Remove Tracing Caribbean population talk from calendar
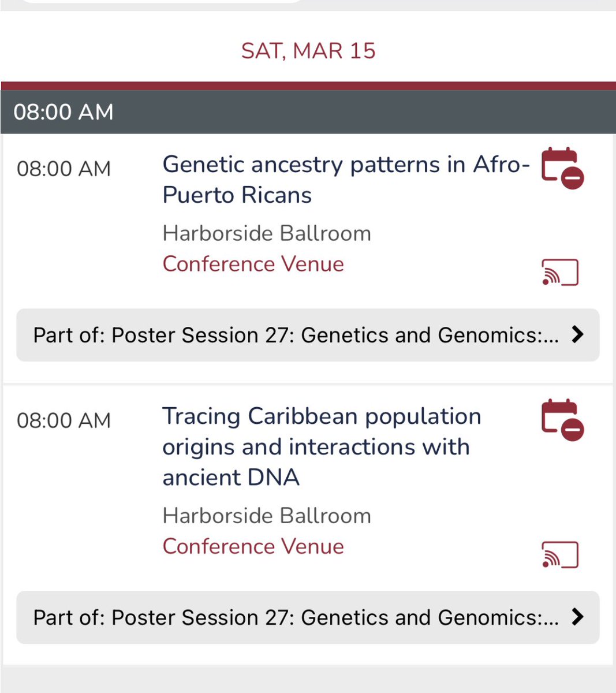This screenshot has width=616, height=693. coord(562,420)
